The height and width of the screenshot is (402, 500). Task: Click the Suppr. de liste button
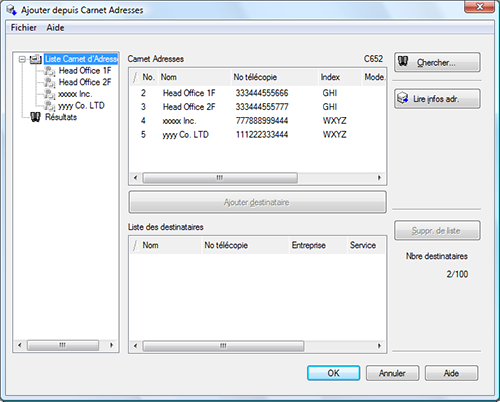coord(437,230)
